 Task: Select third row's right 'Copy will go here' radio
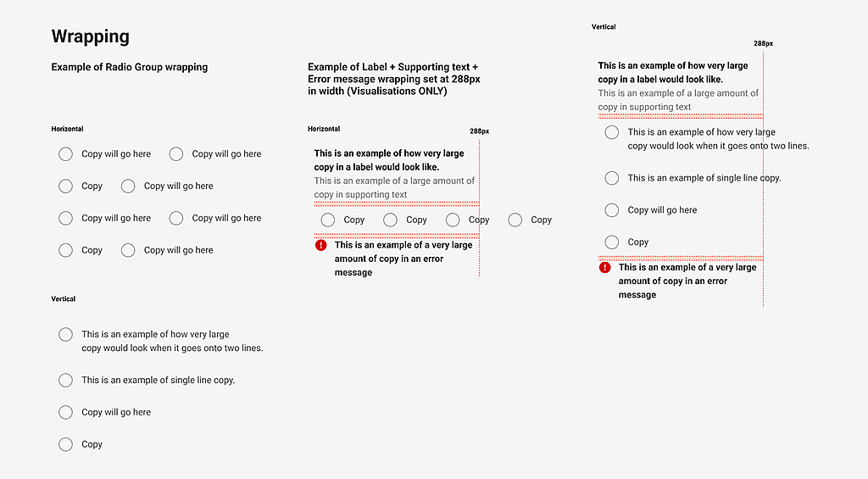click(x=176, y=218)
